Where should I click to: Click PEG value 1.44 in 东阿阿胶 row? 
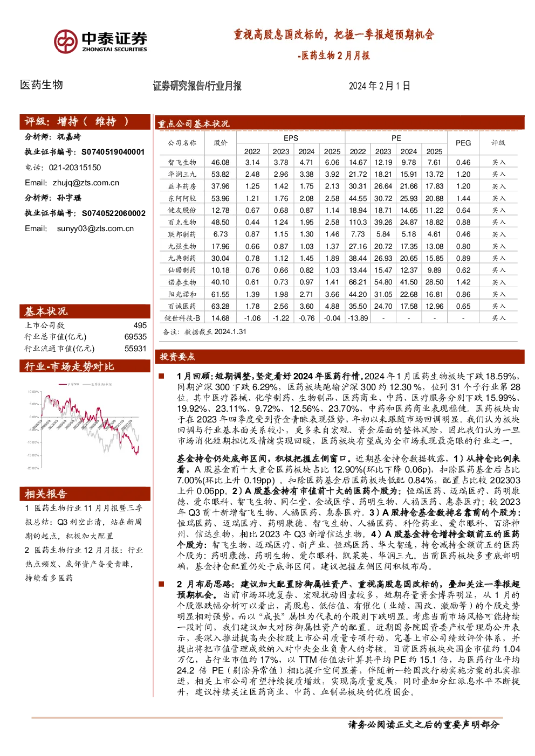tap(463, 198)
